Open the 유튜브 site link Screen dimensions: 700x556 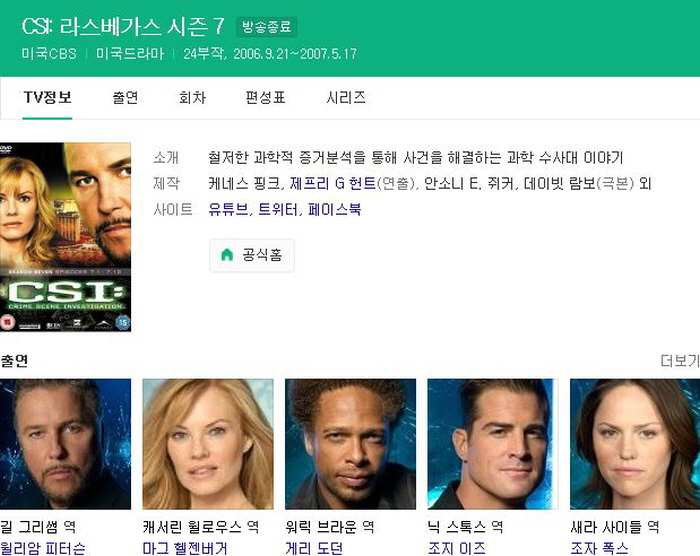coord(228,209)
